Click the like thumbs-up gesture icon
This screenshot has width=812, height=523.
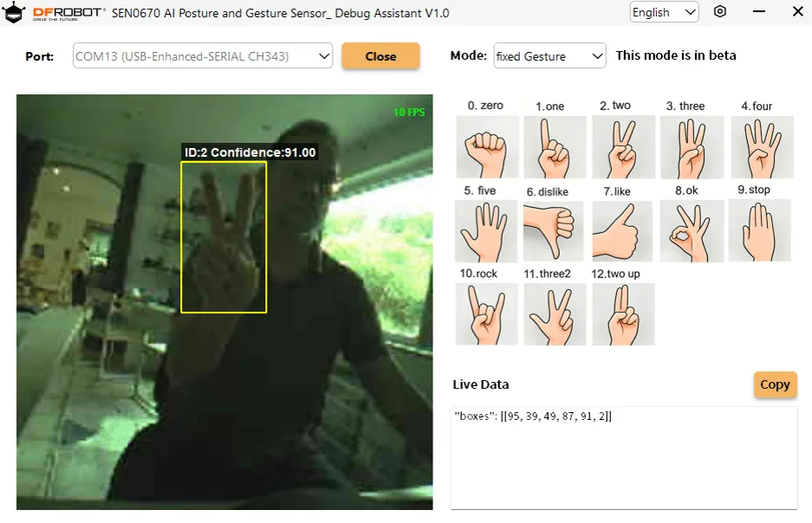click(x=622, y=231)
